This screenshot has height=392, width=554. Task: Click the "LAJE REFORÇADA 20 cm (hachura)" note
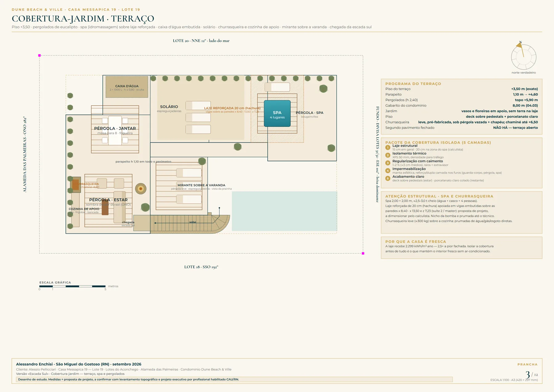click(x=232, y=108)
